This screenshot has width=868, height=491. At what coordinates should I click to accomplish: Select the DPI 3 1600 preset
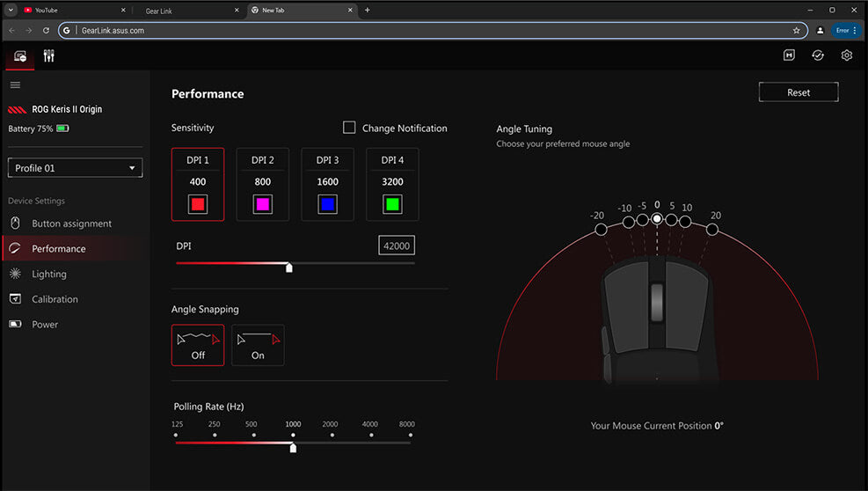328,184
